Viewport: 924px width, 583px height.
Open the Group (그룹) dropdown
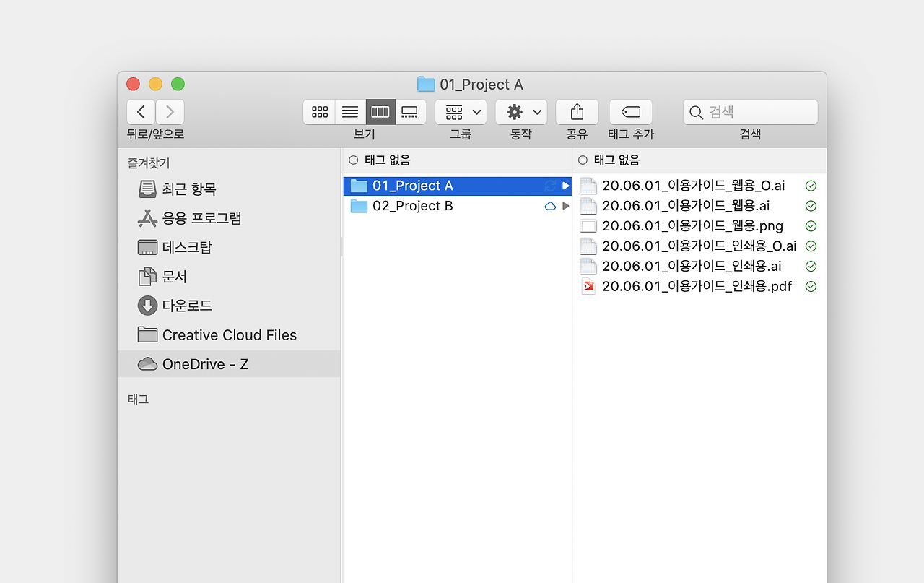coord(461,112)
